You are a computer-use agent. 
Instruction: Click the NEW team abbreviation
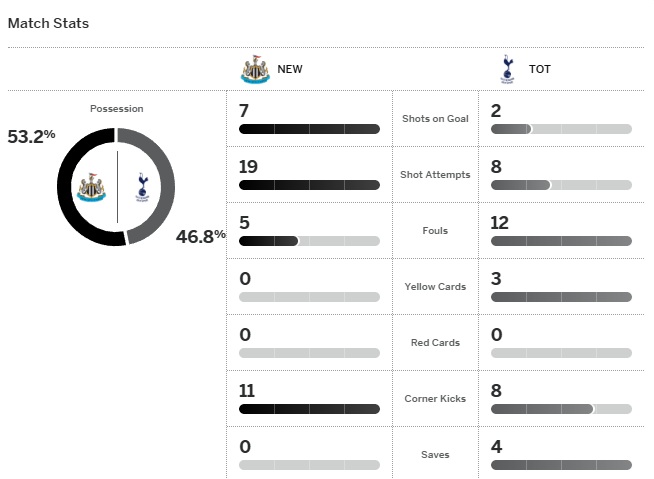(290, 70)
